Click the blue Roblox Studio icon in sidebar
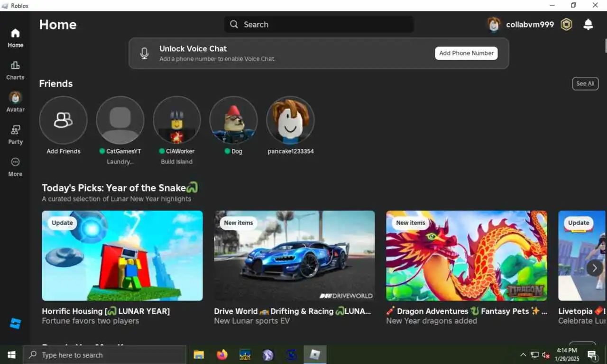This screenshot has width=607, height=364. click(x=15, y=324)
